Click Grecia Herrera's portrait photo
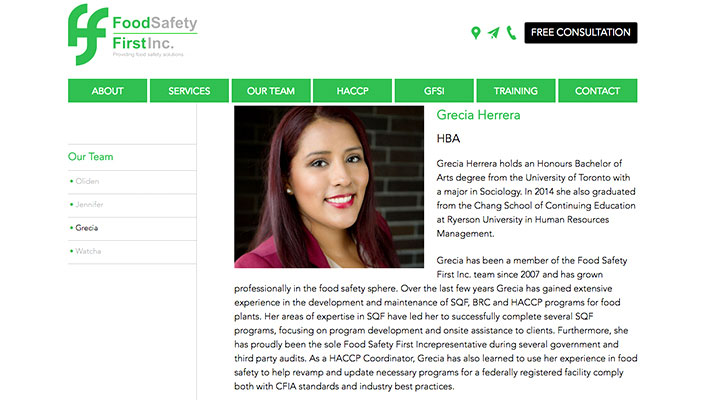Screen dimensions: 711x400 (329, 187)
